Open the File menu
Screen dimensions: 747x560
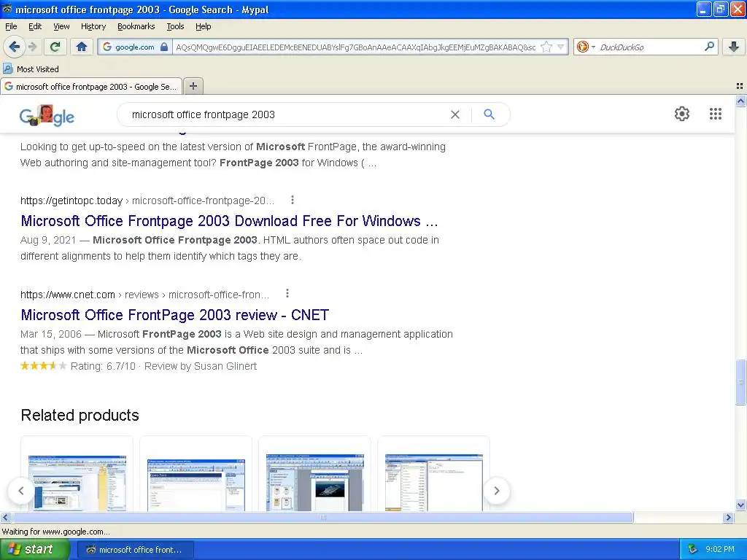[x=11, y=26]
